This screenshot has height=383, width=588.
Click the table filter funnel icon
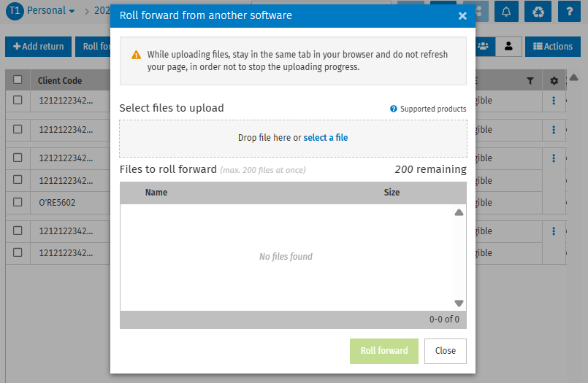click(530, 80)
